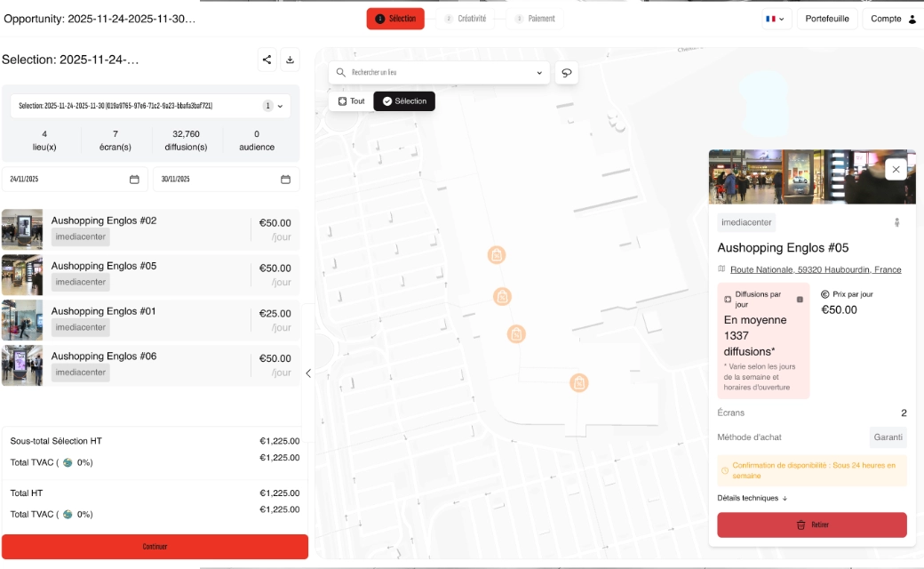Viewport: 924px width, 569px height.
Task: Click the red Continuer button
Action: tap(155, 547)
